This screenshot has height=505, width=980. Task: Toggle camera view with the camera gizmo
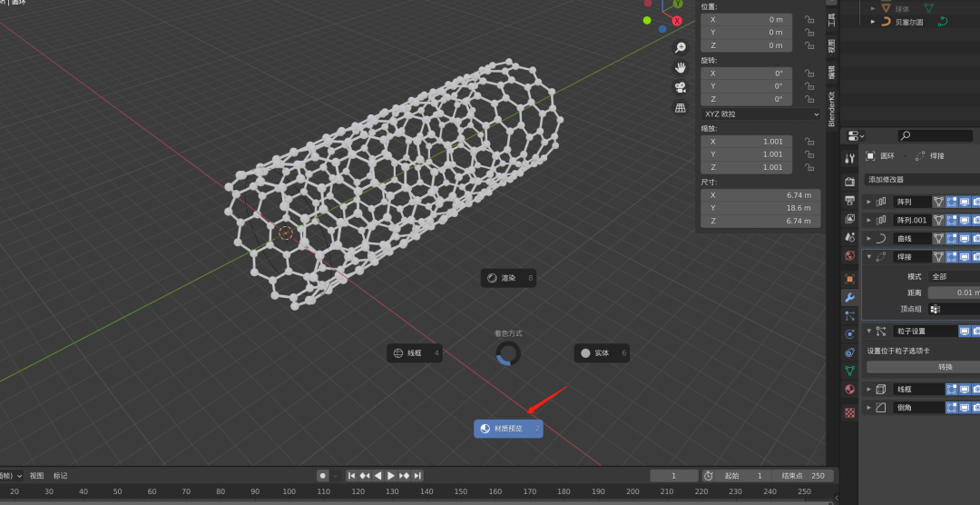(x=680, y=87)
